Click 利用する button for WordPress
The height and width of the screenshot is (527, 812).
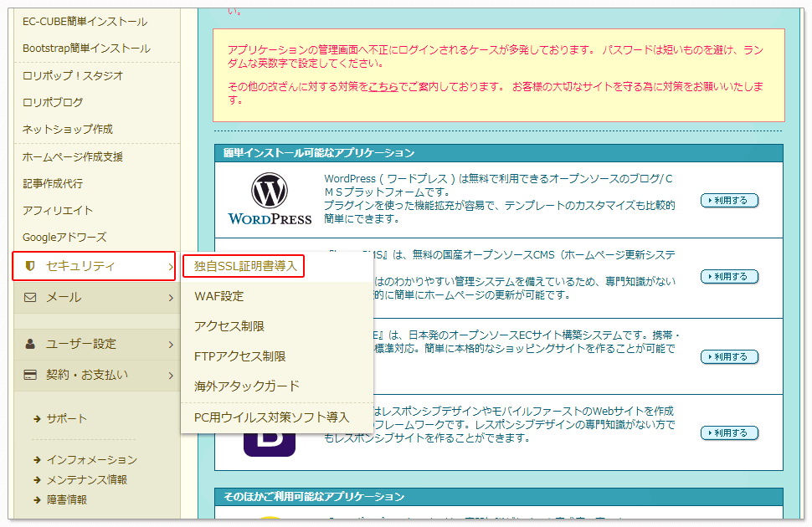[728, 200]
